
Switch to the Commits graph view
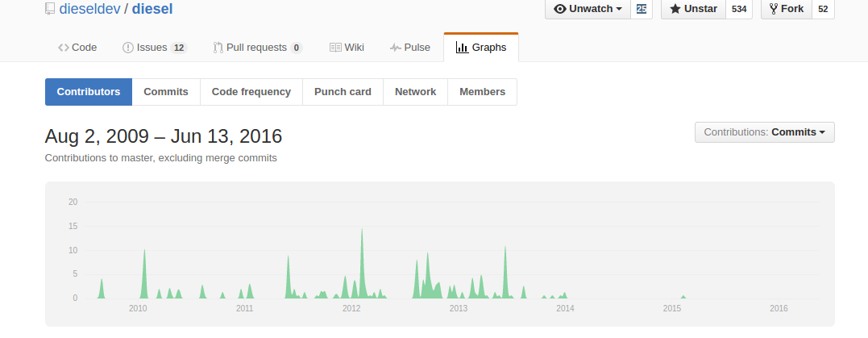tap(166, 92)
